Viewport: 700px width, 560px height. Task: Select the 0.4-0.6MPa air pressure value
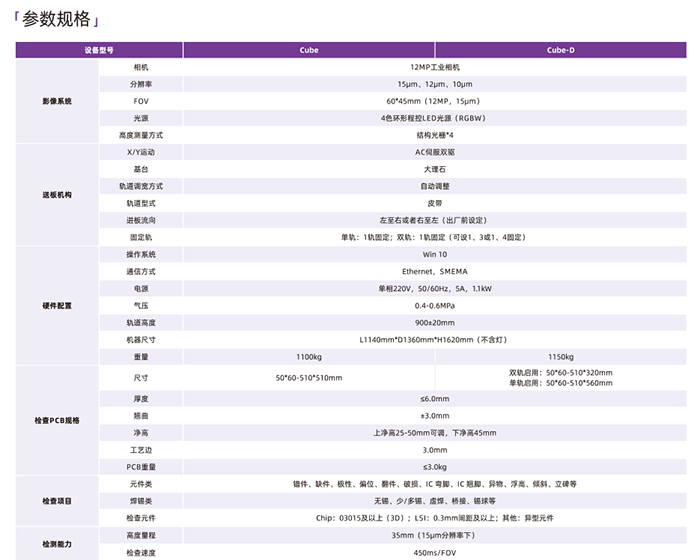435,305
